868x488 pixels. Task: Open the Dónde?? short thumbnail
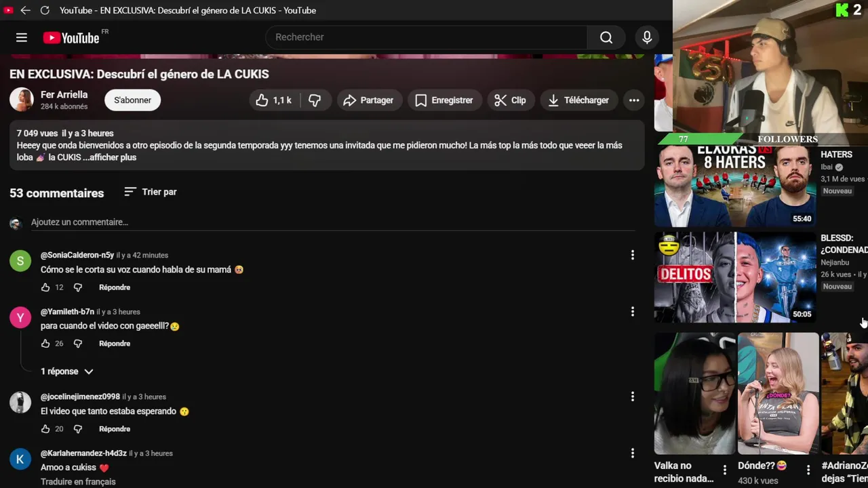(x=778, y=393)
